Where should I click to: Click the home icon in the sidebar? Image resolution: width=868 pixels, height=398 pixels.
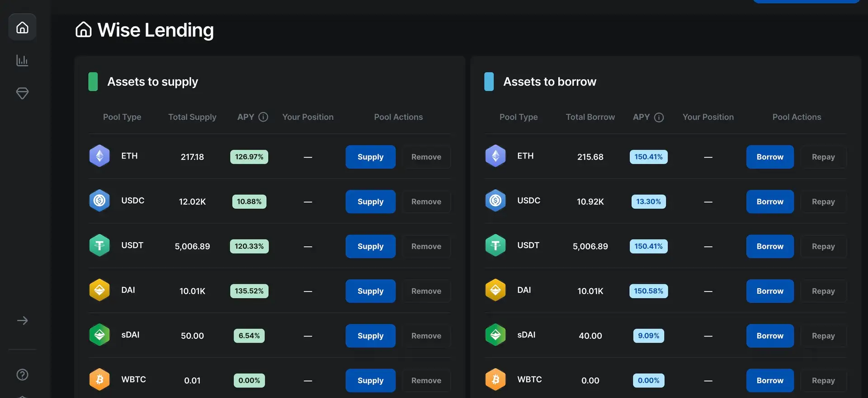22,28
